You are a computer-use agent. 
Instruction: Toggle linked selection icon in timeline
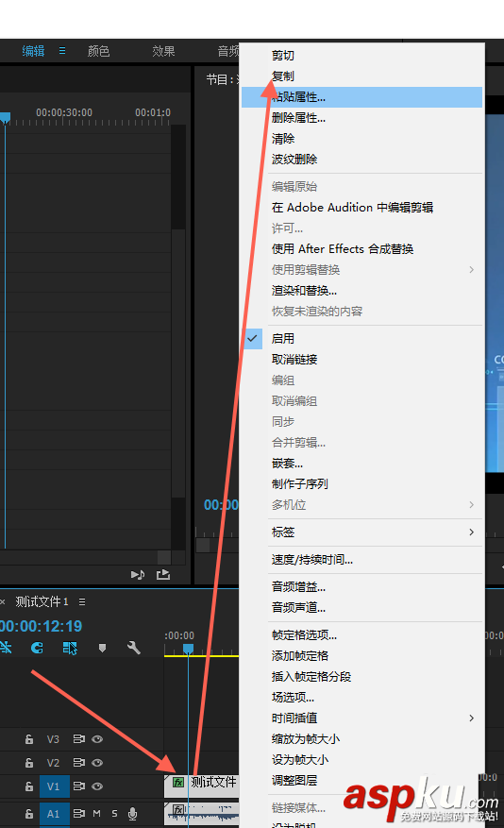(70, 648)
